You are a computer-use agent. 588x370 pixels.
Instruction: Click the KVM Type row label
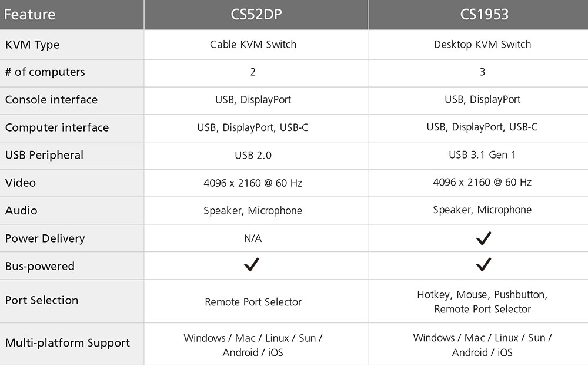[x=32, y=45]
